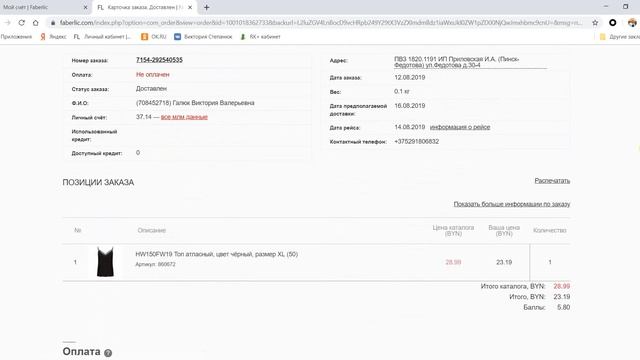Open the 'информация о рейсе' link
Viewport: 640px width, 360px height.
pyautogui.click(x=460, y=127)
